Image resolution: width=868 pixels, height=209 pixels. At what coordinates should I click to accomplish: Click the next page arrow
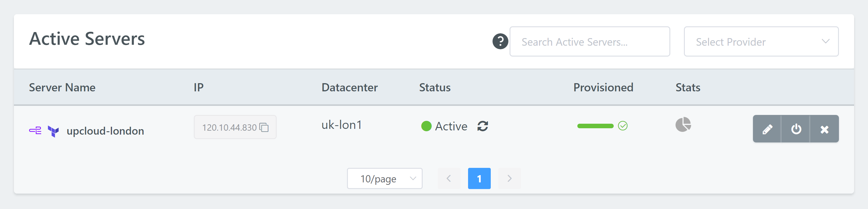pyautogui.click(x=510, y=178)
